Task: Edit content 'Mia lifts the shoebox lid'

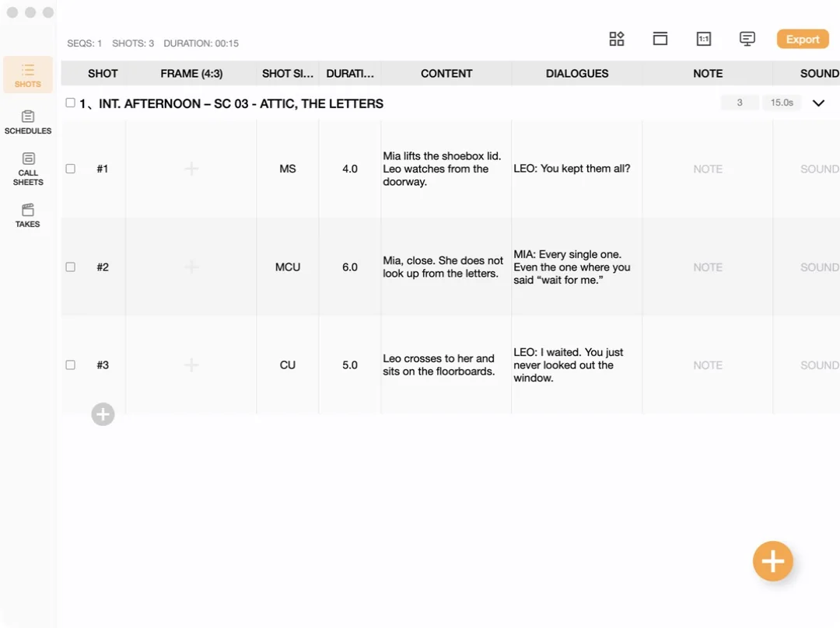Action: pos(442,169)
